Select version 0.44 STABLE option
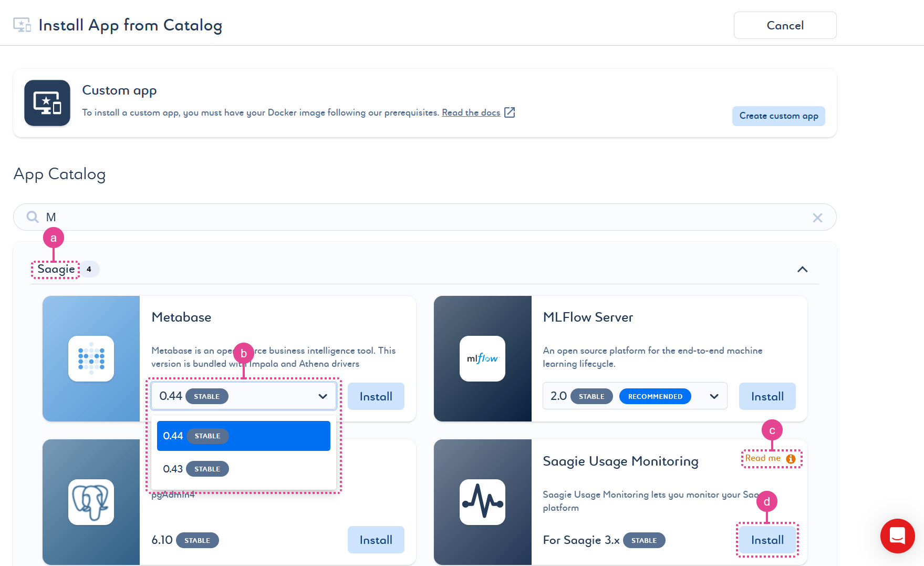This screenshot has width=924, height=566. pyautogui.click(x=244, y=436)
